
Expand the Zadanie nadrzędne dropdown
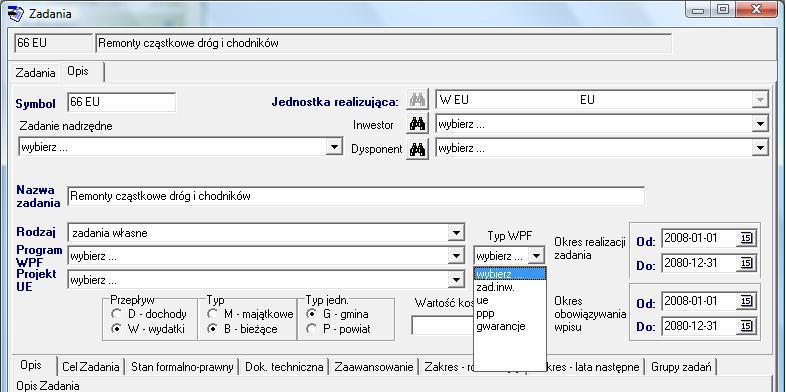pyautogui.click(x=334, y=147)
